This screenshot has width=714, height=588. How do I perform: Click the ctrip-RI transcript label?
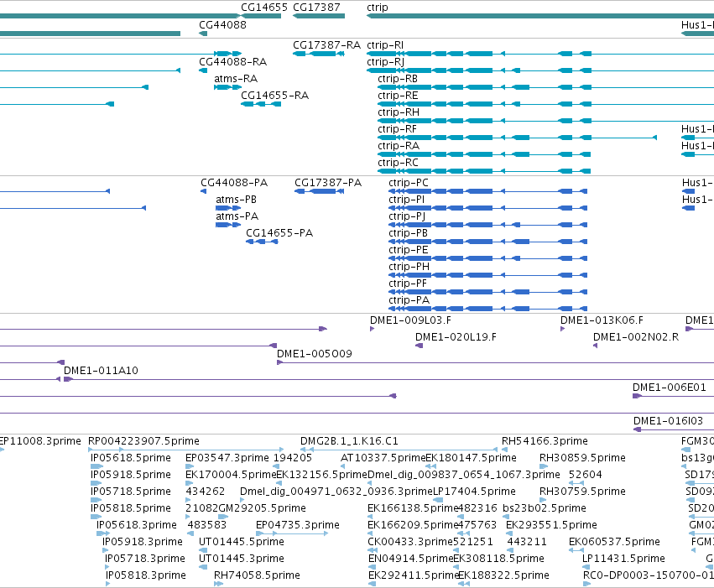(385, 45)
